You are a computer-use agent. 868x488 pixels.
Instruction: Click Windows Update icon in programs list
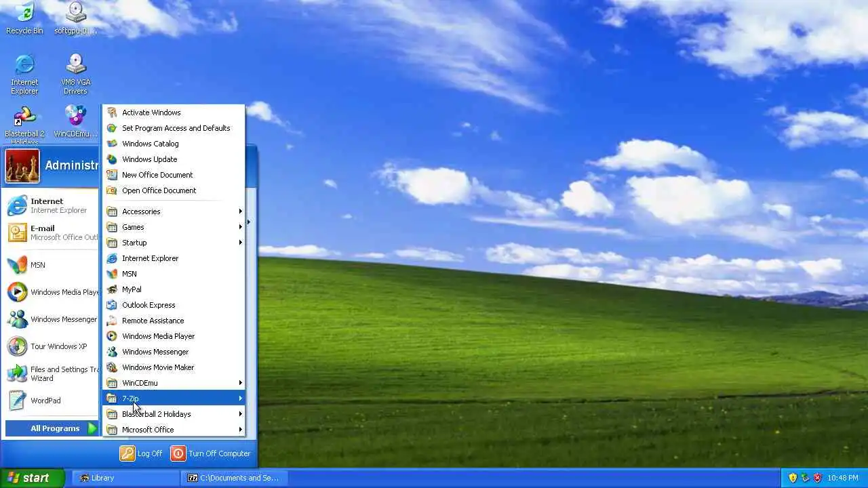click(x=112, y=159)
